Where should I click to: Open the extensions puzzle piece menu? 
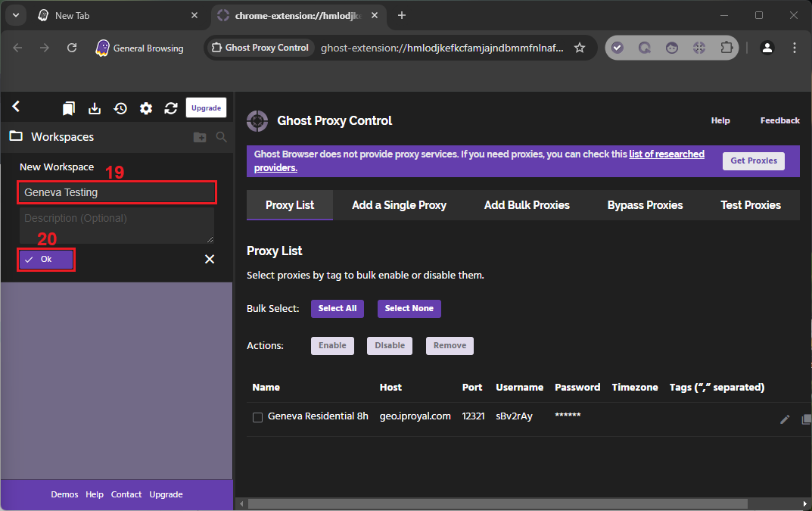tap(726, 48)
